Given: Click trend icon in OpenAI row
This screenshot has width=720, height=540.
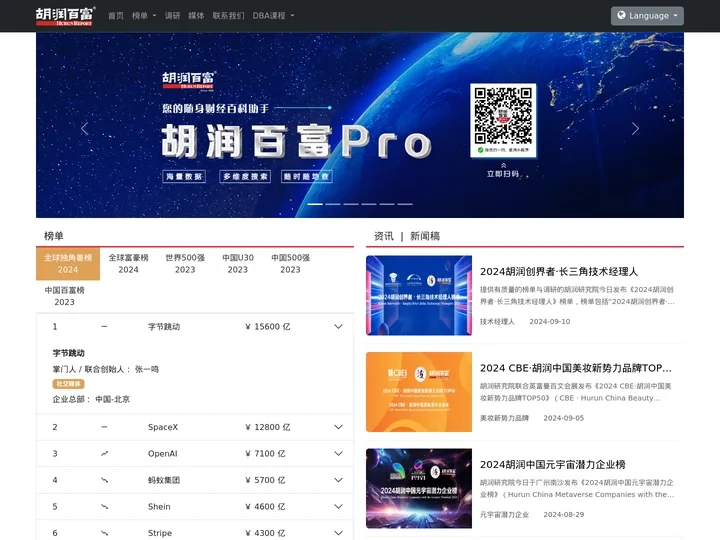Looking at the screenshot, I should tap(104, 454).
